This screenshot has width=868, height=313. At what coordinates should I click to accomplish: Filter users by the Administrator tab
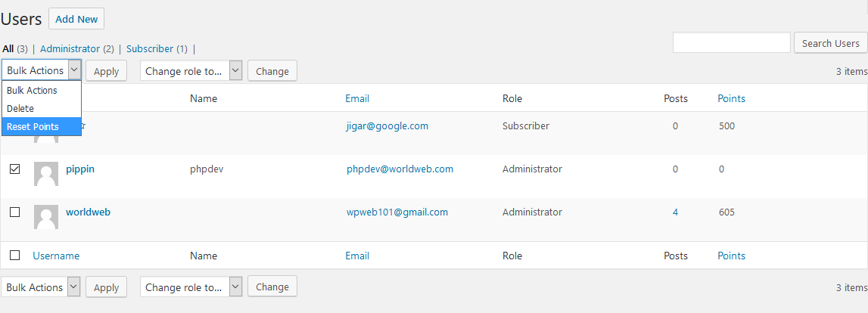click(x=70, y=48)
